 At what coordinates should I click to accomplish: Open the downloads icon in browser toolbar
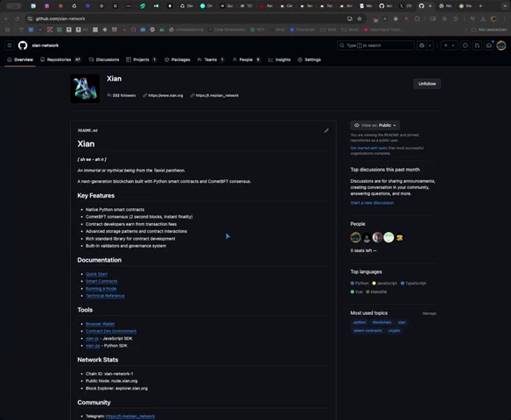point(483,19)
